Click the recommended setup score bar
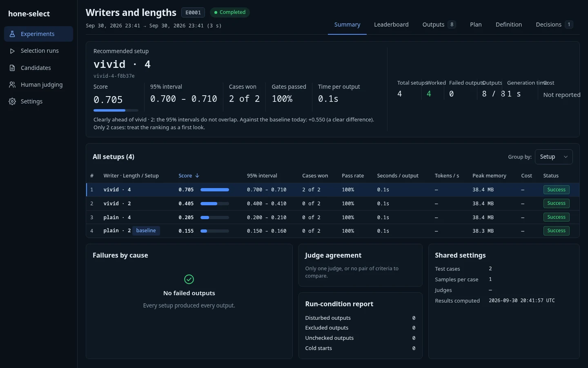Viewport: 588px width, 368px height. [116, 110]
